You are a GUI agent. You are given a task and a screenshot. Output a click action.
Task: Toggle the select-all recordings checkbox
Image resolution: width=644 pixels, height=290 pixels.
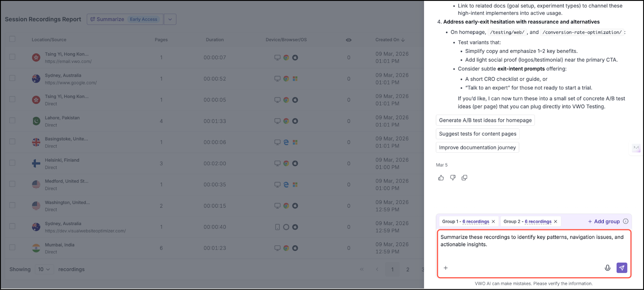(x=12, y=39)
